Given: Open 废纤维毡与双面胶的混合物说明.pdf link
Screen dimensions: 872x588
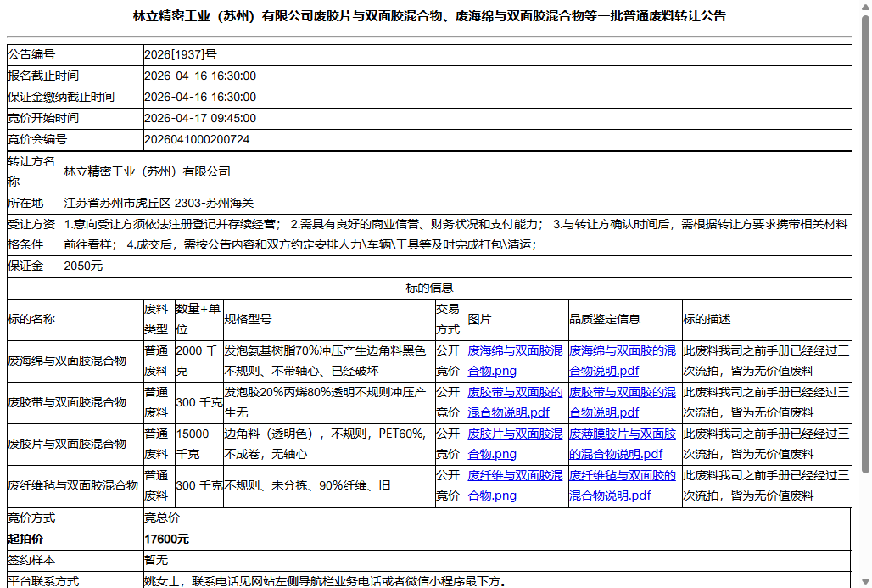Looking at the screenshot, I should 623,485.
